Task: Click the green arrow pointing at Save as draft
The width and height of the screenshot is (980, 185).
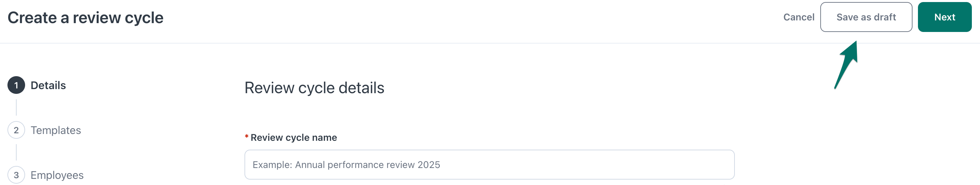Action: pyautogui.click(x=847, y=64)
